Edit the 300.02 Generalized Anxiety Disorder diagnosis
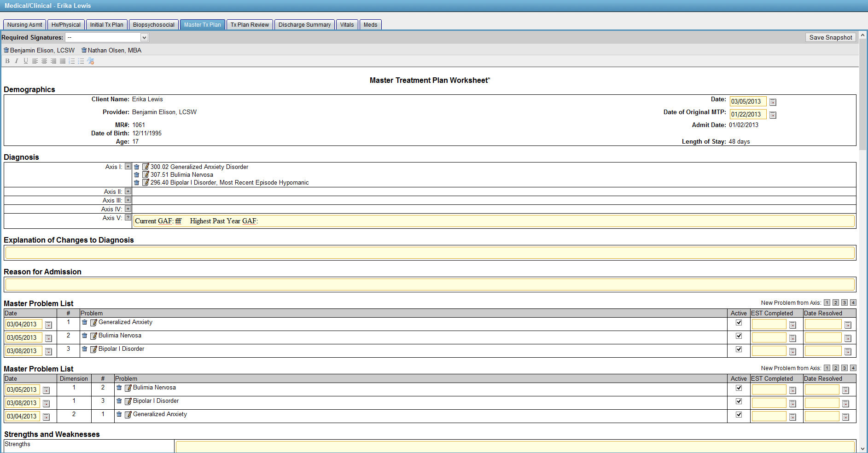 [x=146, y=167]
